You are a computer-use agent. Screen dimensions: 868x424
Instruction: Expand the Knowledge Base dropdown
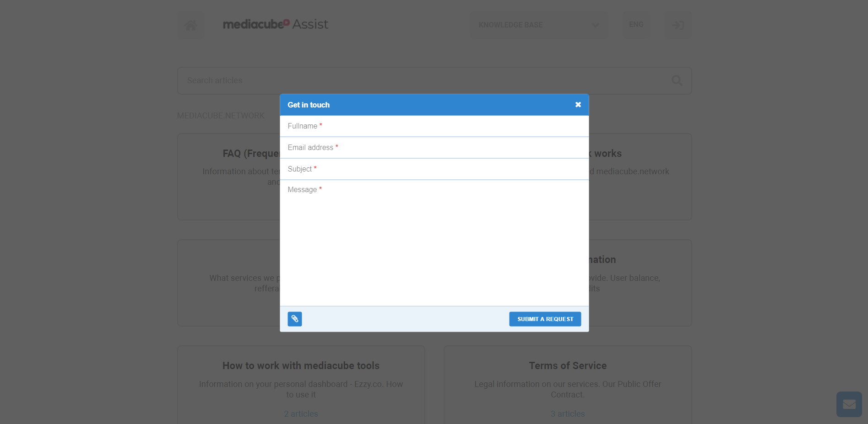tap(539, 25)
